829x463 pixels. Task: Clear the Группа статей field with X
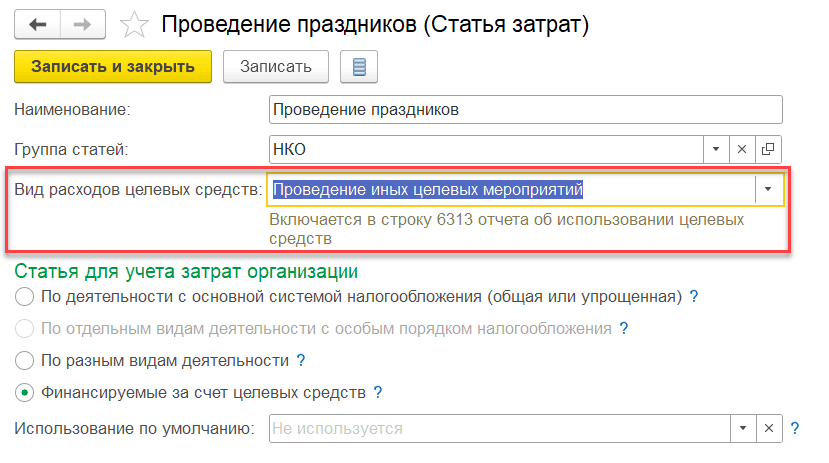(742, 149)
